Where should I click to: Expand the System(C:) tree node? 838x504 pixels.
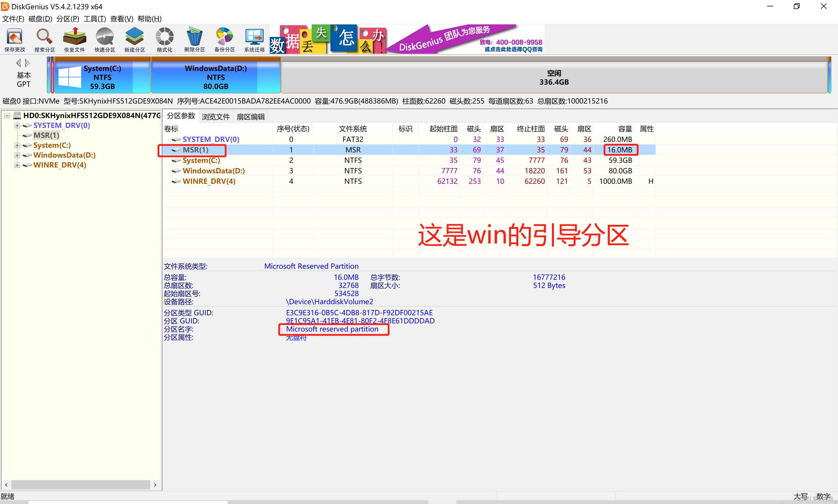[x=17, y=145]
